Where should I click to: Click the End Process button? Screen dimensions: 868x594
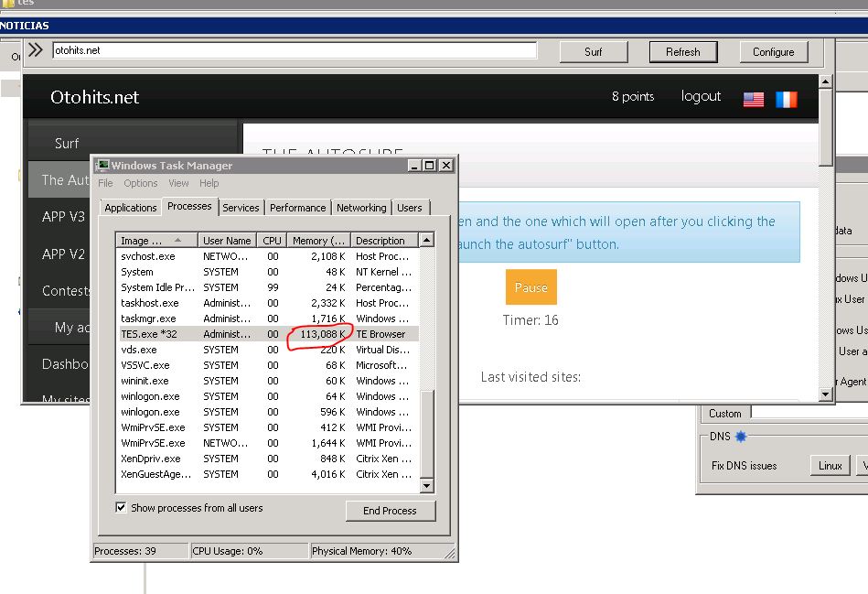(x=390, y=511)
